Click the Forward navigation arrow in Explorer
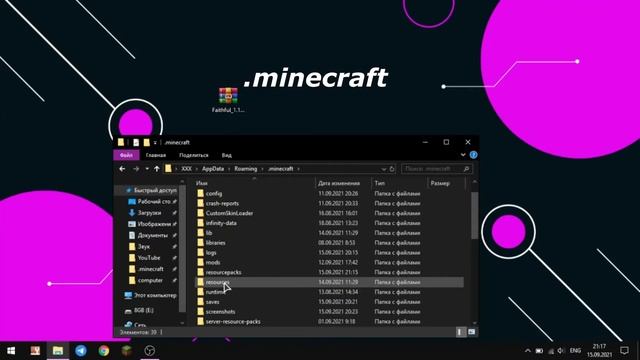Screen dimensions: 640x360 pos(136,169)
